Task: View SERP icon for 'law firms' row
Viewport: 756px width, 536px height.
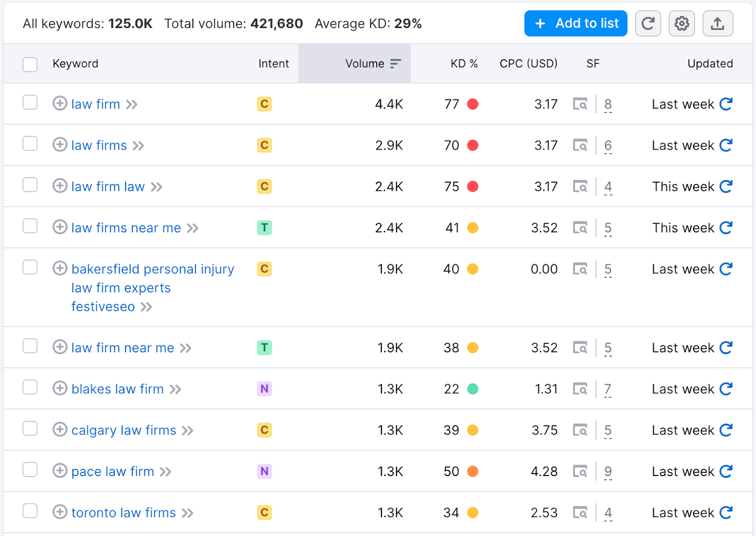Action: [580, 145]
